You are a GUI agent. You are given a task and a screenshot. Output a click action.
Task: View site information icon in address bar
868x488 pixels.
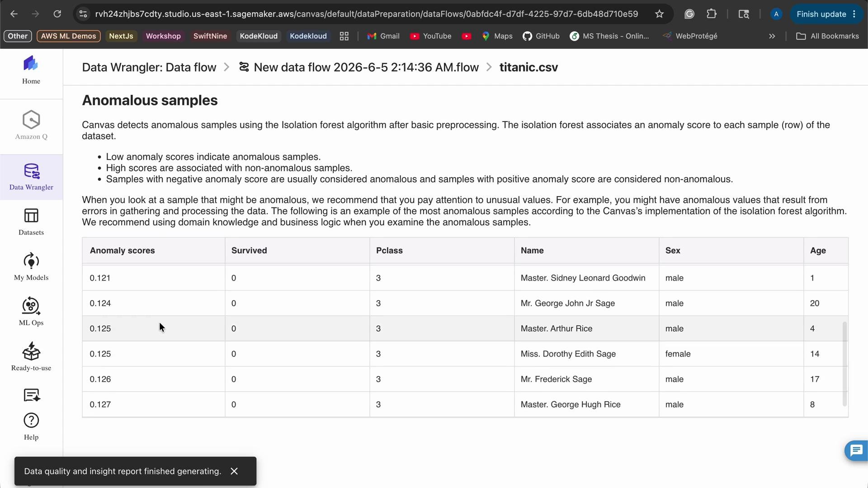point(83,14)
